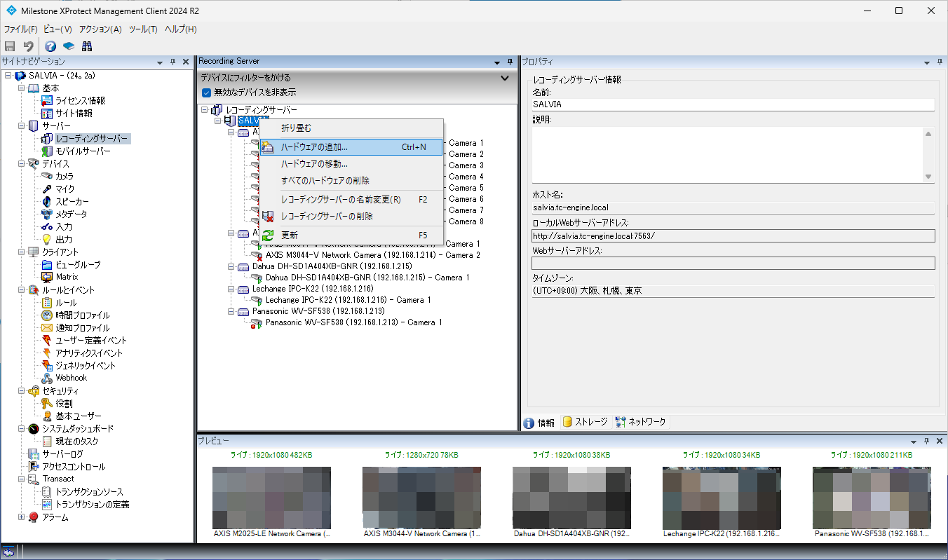This screenshot has height=560, width=948.
Task: Select Lechange IPC-K22 Camera 1 in tree
Action: coord(348,300)
